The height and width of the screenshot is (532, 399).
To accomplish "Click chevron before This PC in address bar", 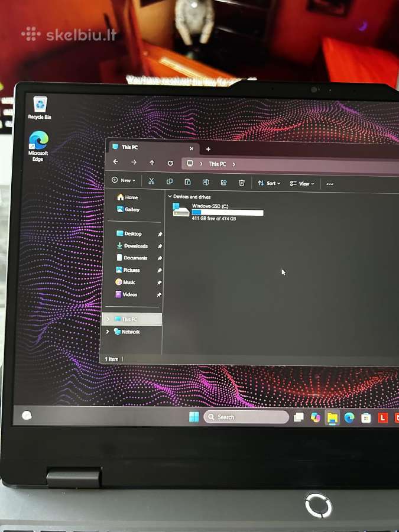I will pyautogui.click(x=201, y=164).
